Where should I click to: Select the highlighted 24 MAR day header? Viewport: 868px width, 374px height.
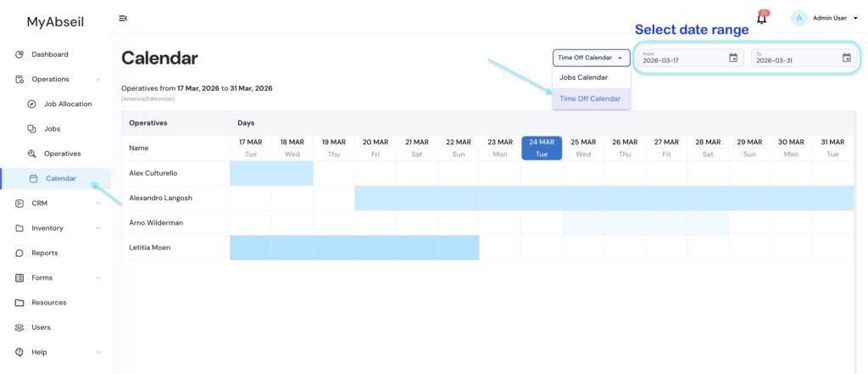point(542,148)
